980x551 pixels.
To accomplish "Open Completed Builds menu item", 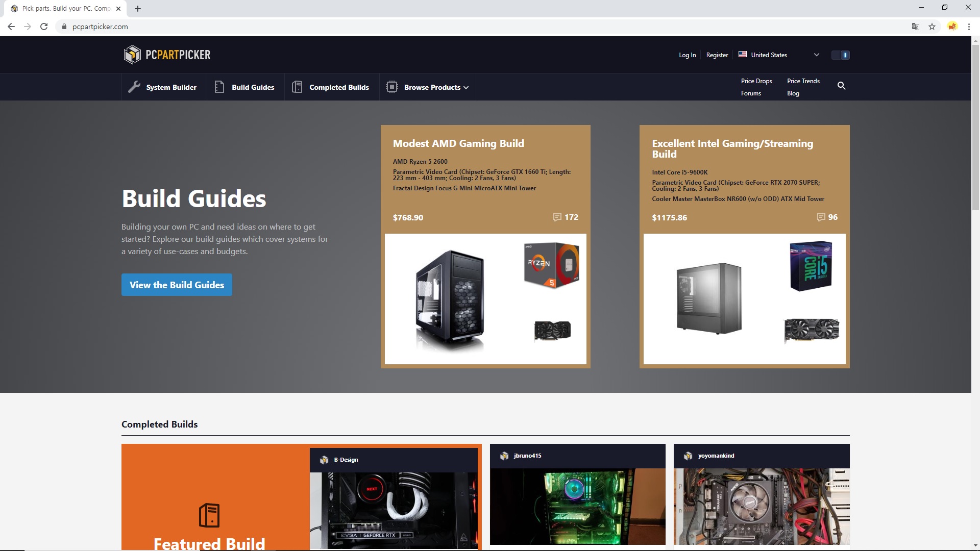I will [x=331, y=87].
